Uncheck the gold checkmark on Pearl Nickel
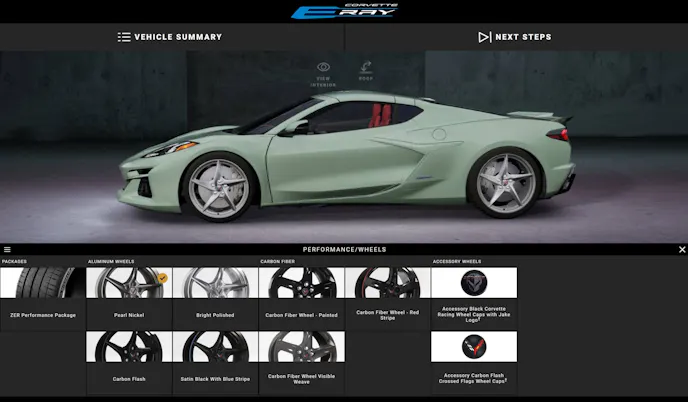Screen dimensions: 688x402 click(162, 277)
